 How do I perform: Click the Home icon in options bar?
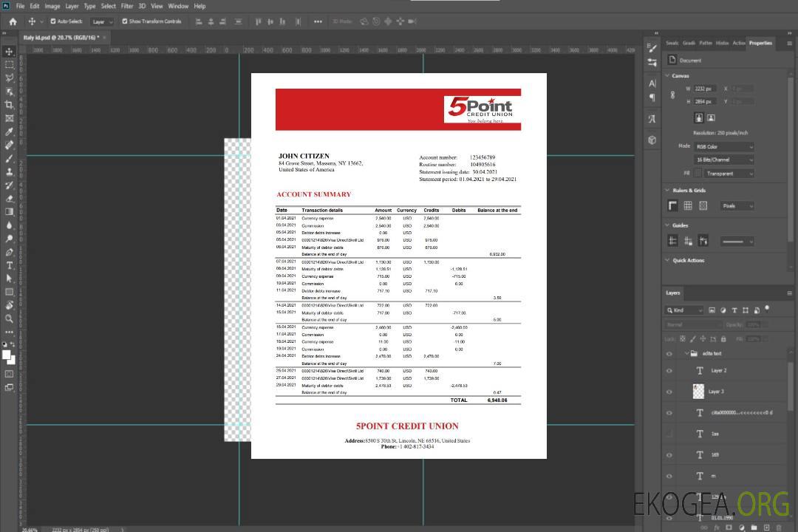coord(13,21)
